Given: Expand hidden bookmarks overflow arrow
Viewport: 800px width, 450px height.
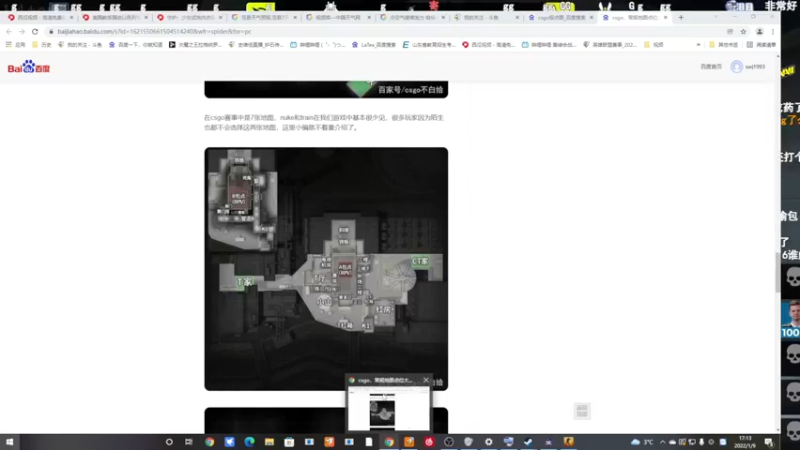Looking at the screenshot, I should [x=698, y=45].
